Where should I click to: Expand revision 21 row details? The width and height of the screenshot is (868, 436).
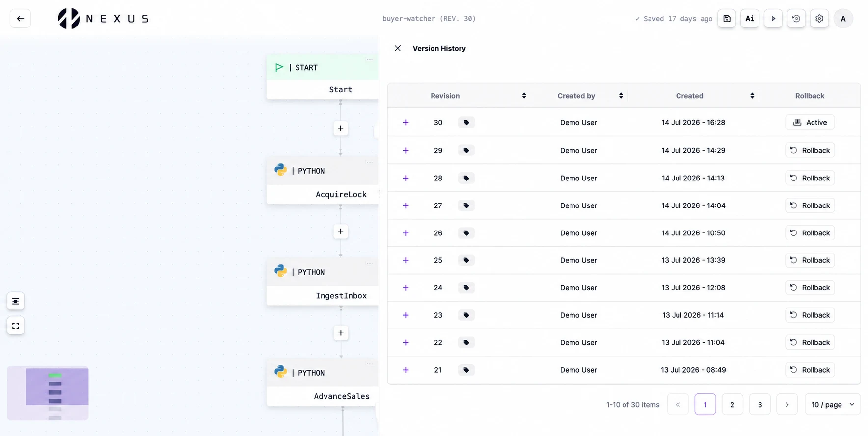406,370
